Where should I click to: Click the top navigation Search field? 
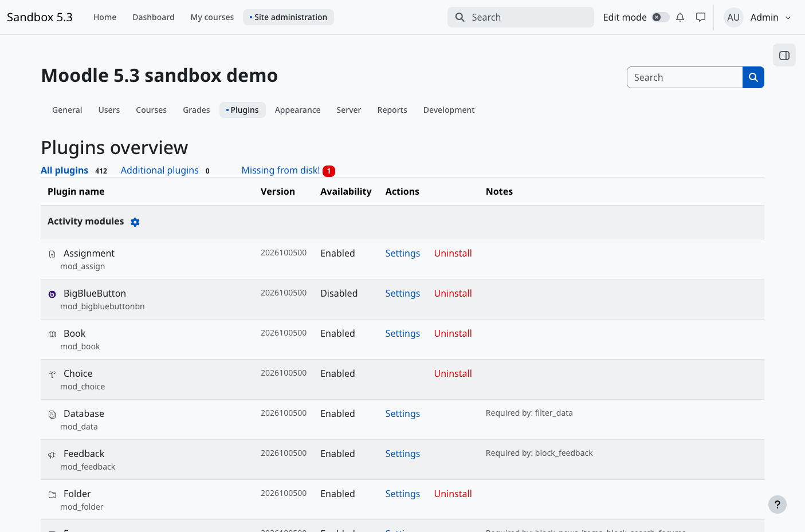coord(521,17)
